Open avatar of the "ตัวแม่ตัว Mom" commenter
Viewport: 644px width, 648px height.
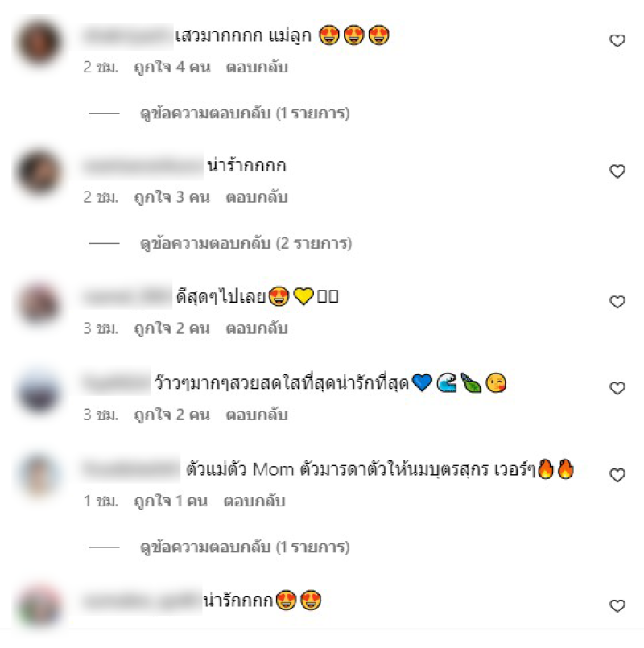pos(39,475)
